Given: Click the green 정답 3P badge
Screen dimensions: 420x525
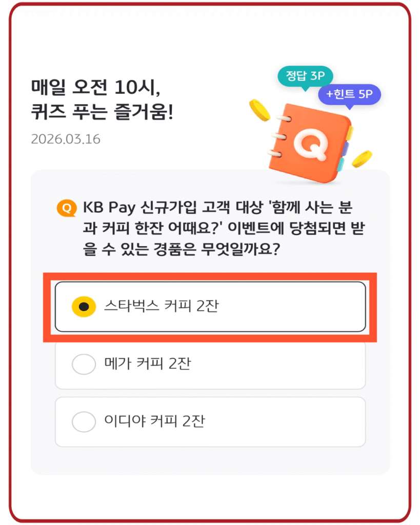Looking at the screenshot, I should [306, 75].
